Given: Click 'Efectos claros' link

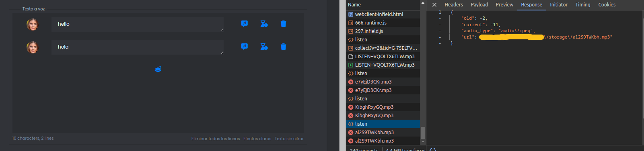Looking at the screenshot, I should (x=257, y=139).
